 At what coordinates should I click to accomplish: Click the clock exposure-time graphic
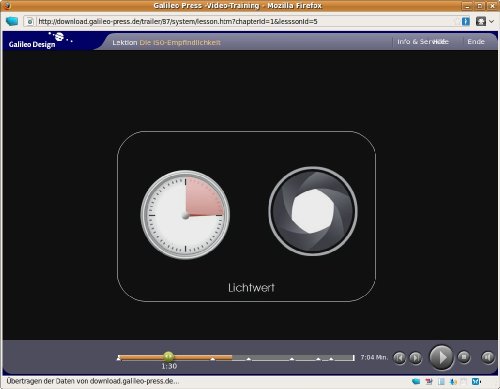coord(185,215)
